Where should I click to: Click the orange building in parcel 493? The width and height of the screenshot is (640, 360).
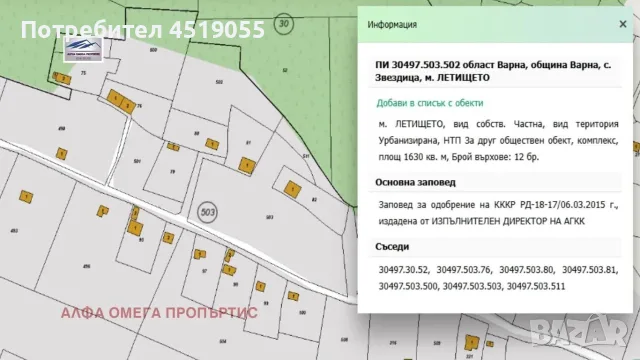[26, 197]
